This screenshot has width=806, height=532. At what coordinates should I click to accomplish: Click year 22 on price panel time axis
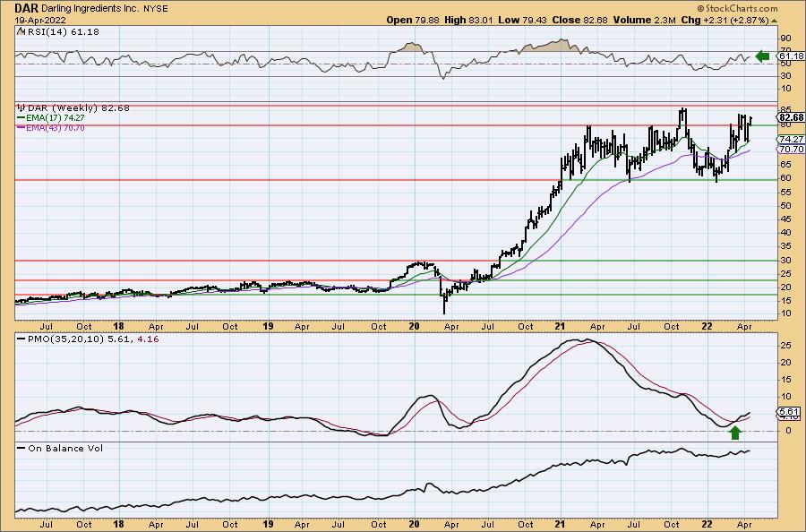[707, 326]
